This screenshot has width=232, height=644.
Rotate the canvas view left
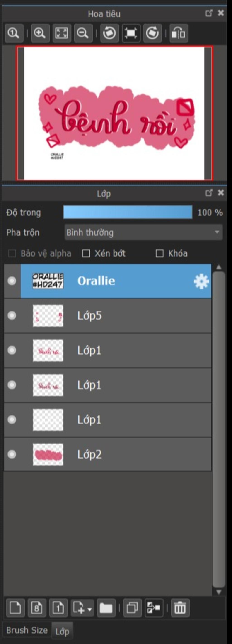click(x=109, y=33)
